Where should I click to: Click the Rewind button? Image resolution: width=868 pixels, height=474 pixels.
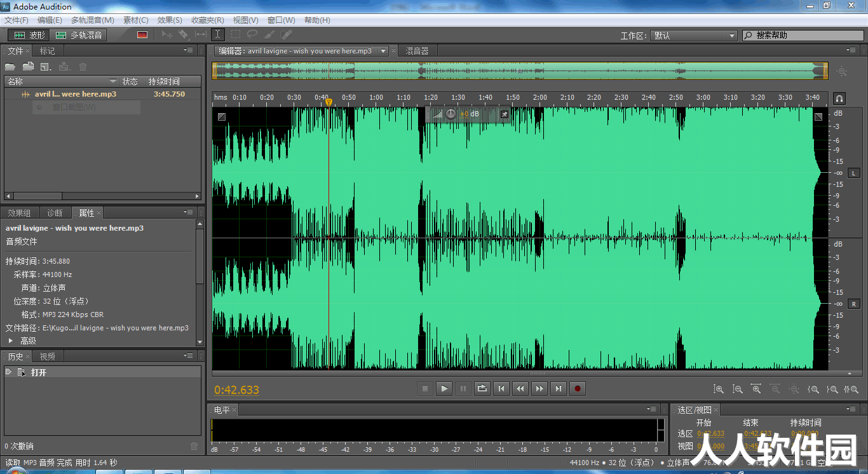click(x=520, y=388)
